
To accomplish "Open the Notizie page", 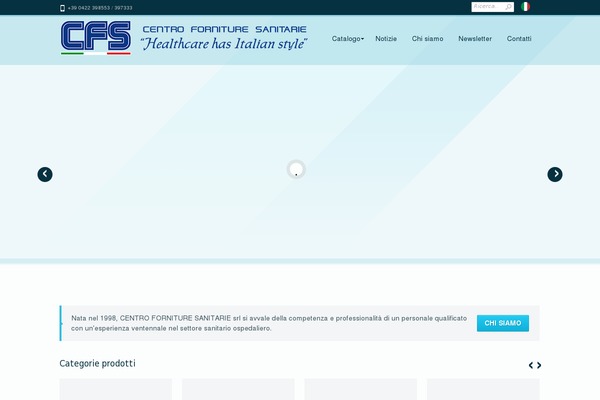I will [x=386, y=39].
